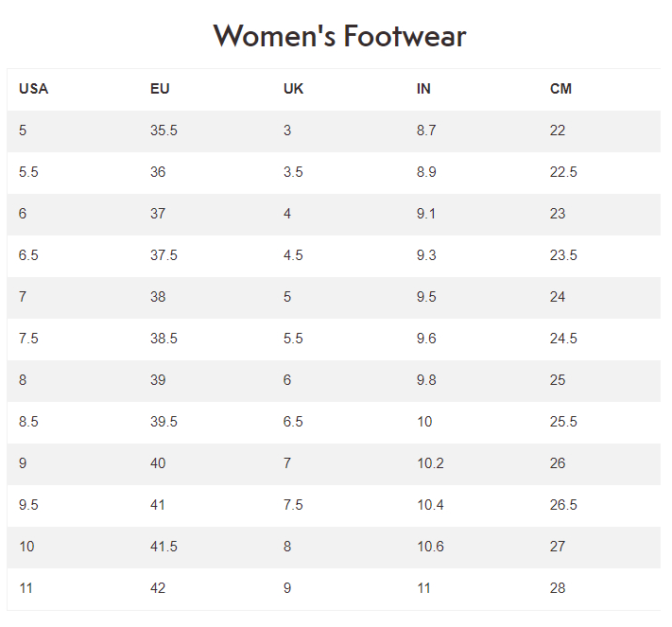Select the 24 CM cell
Screen dimensions: 672x627
558,297
